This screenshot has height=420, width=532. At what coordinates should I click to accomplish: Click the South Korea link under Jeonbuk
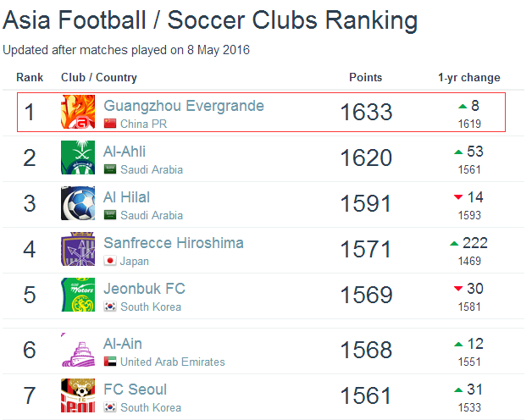pyautogui.click(x=151, y=307)
